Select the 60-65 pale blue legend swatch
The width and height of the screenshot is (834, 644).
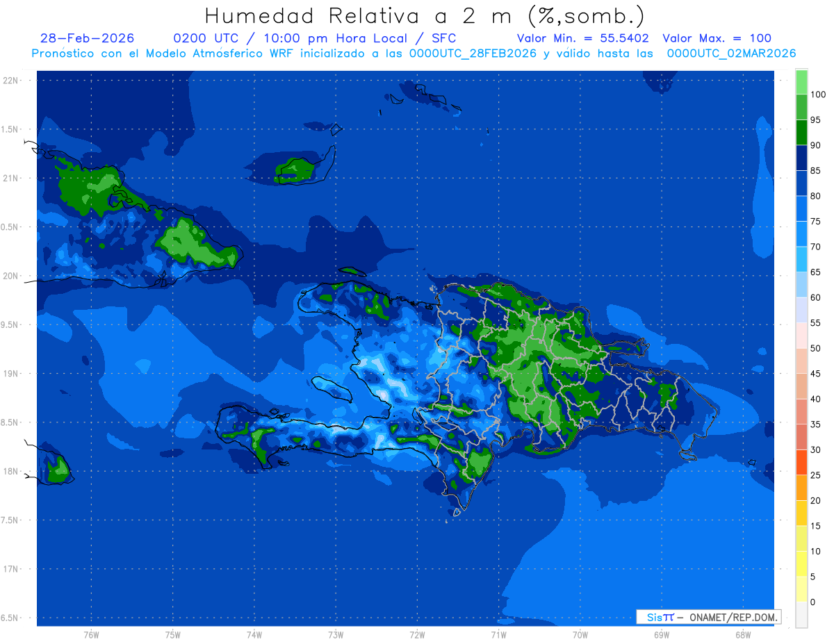[801, 285]
